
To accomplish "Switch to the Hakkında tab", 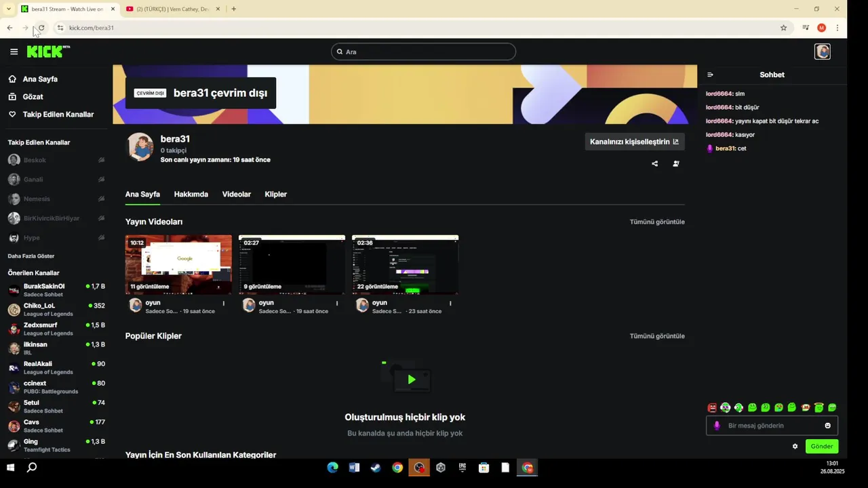I will click(191, 195).
